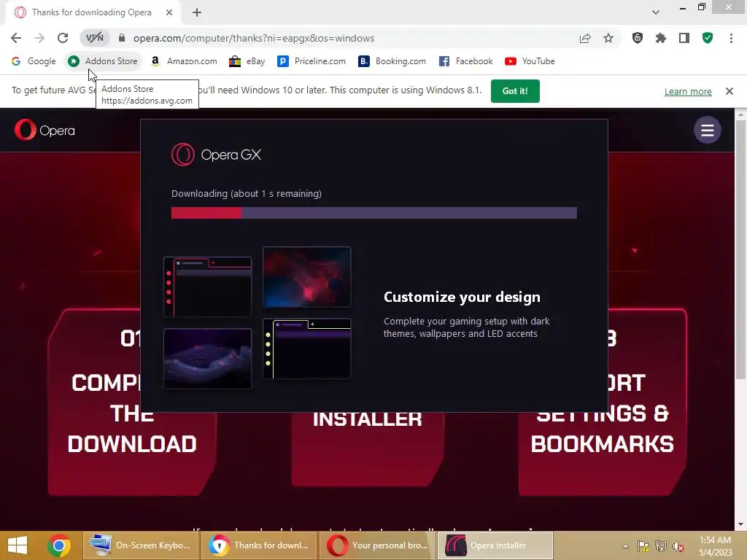Screen dimensions: 747x560
Task: Click the Customize your design heading
Action: 462,297
